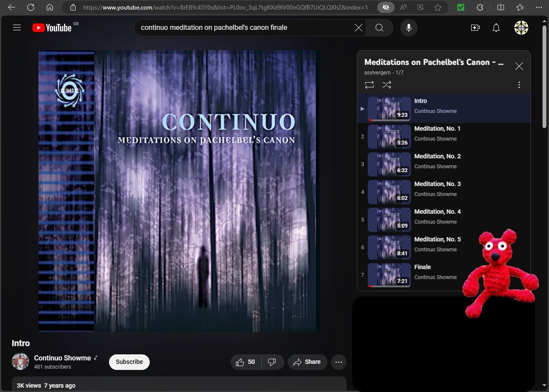
Task: Open notifications bell
Action: click(x=496, y=28)
